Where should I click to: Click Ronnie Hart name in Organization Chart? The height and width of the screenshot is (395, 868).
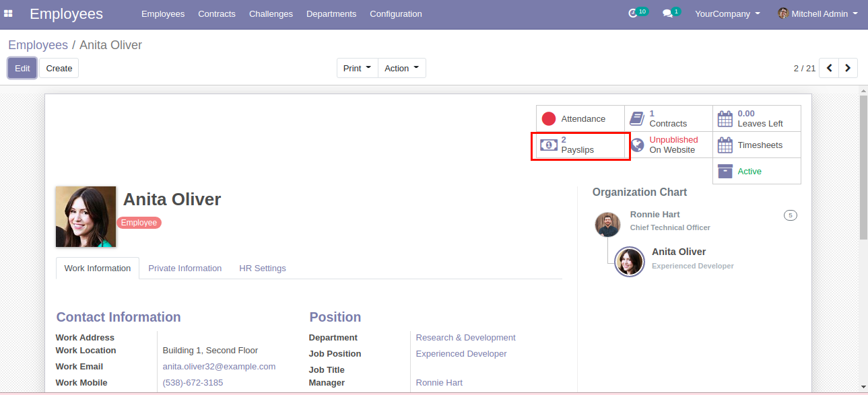click(655, 214)
